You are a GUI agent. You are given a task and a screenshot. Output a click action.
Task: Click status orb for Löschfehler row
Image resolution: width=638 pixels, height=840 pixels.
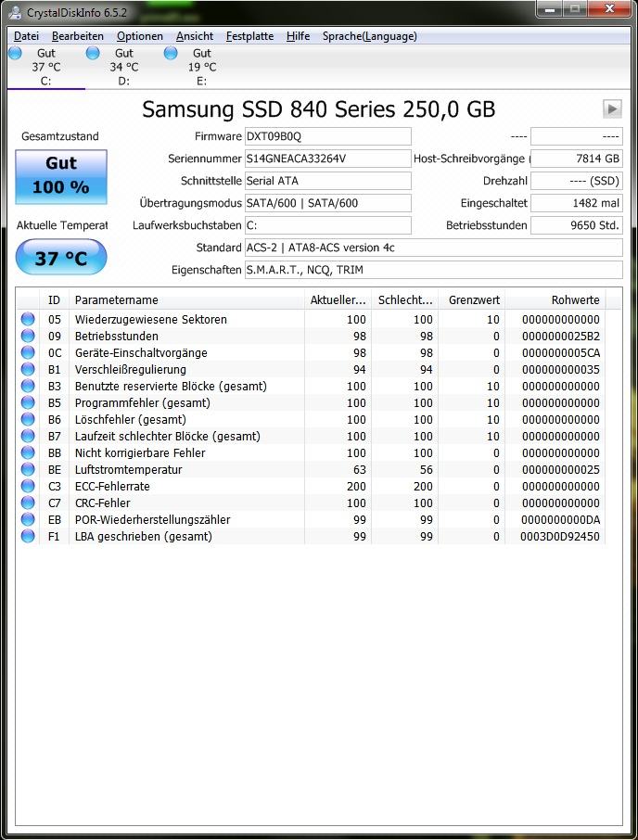click(28, 419)
